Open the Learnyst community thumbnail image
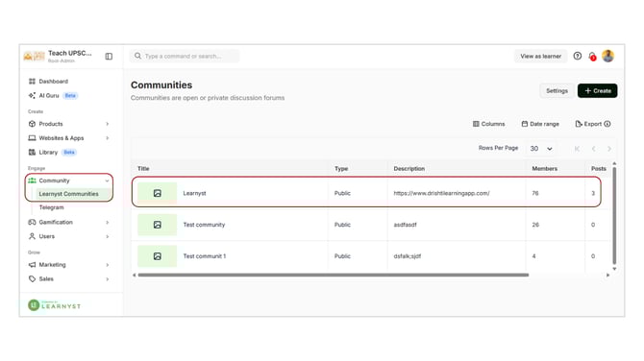This screenshot has height=361, width=644. click(158, 193)
